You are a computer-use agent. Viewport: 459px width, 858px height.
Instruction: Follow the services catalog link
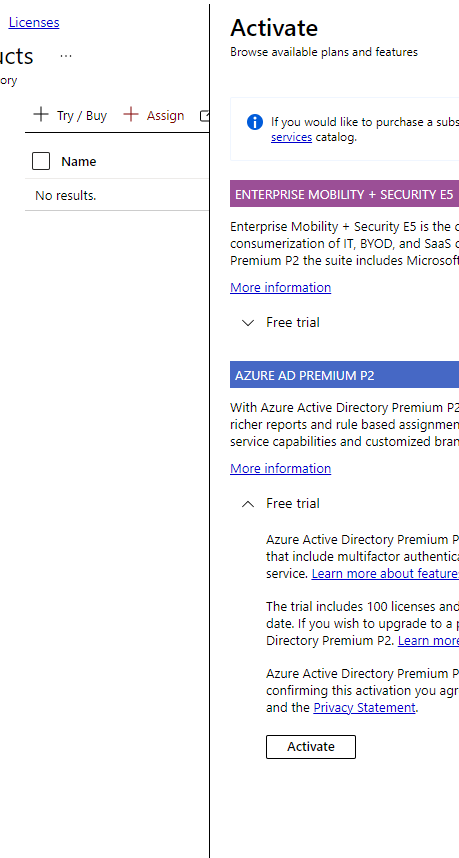pos(292,137)
